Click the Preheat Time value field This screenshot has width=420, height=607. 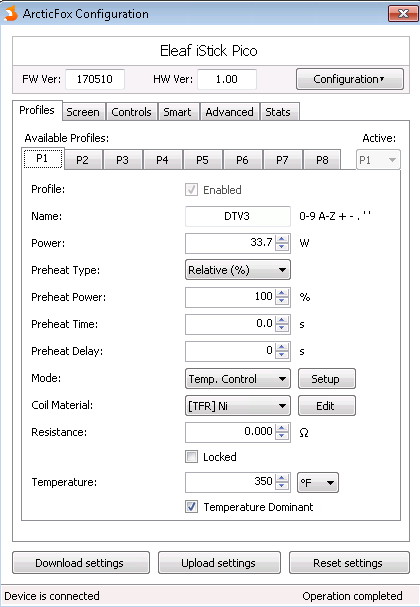[230, 324]
